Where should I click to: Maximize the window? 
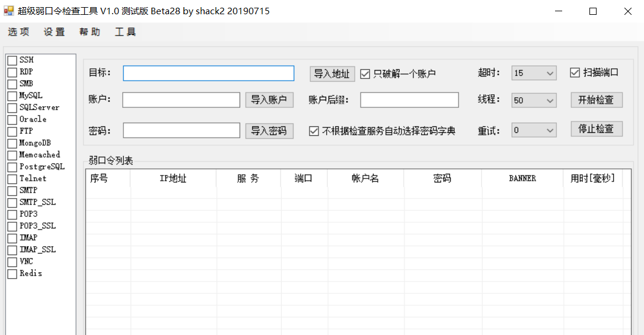[592, 11]
